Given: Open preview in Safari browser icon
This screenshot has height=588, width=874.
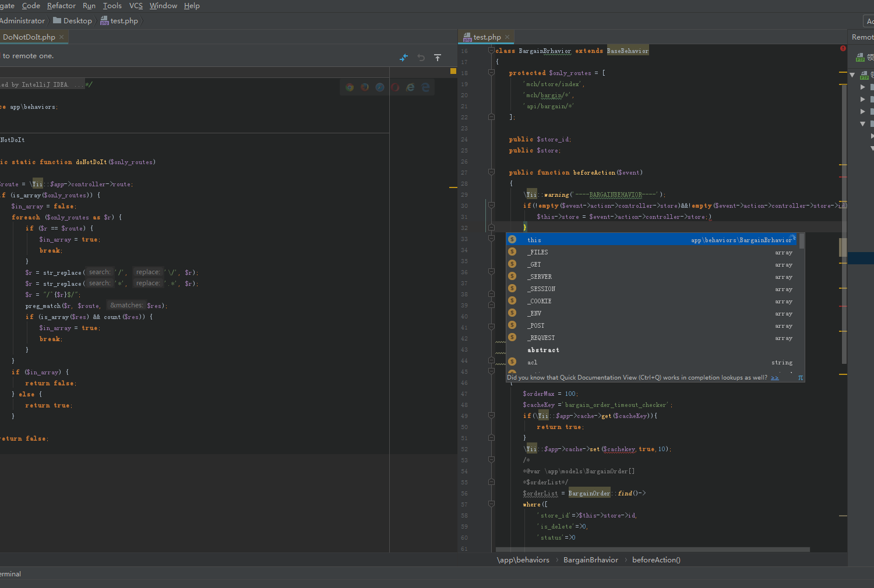Looking at the screenshot, I should [380, 87].
